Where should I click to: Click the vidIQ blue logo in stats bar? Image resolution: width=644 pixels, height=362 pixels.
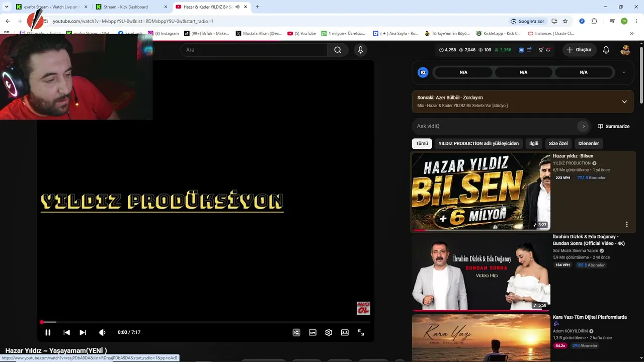point(521,50)
